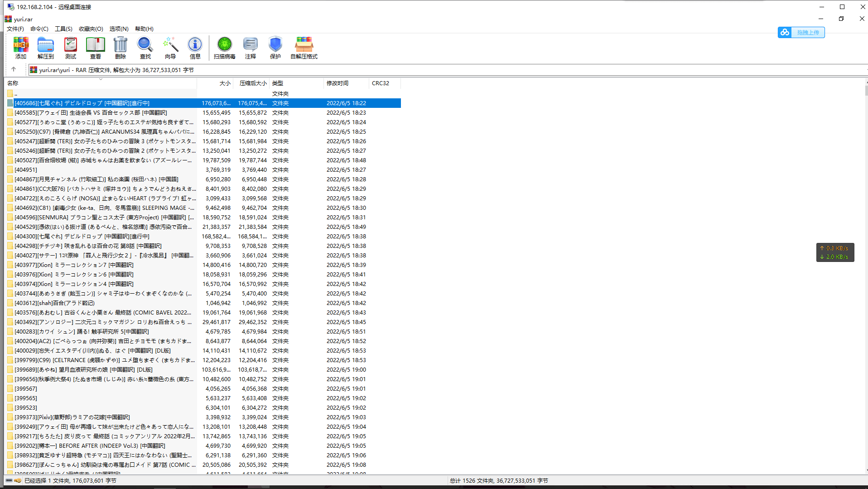Select the 测试 (Test) archive icon
The image size is (868, 489).
[x=70, y=48]
